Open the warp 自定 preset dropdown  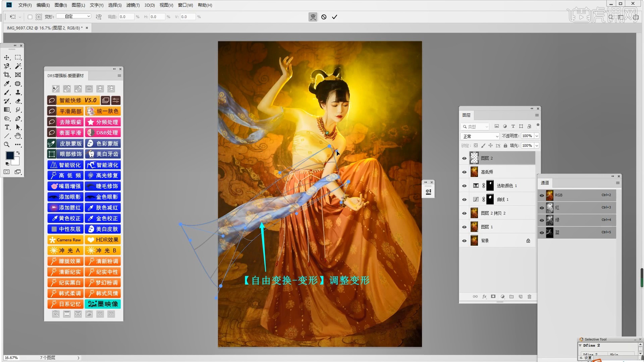click(x=73, y=16)
